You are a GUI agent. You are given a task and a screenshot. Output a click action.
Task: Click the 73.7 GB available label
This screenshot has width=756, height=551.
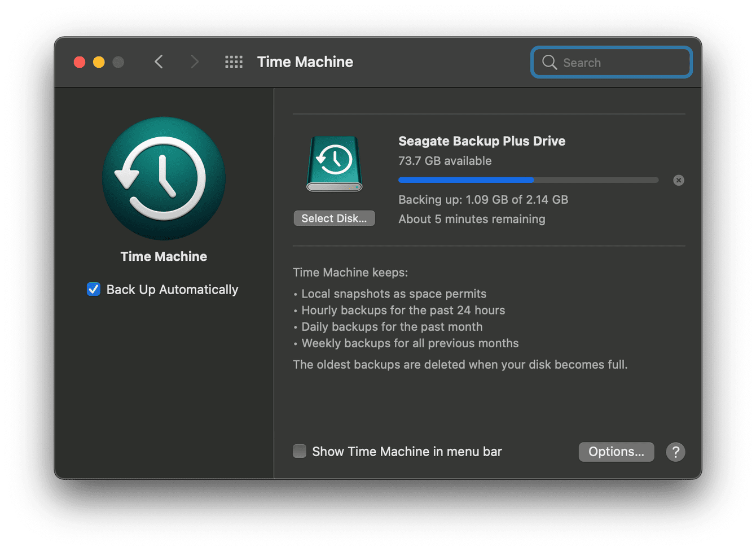pos(445,160)
